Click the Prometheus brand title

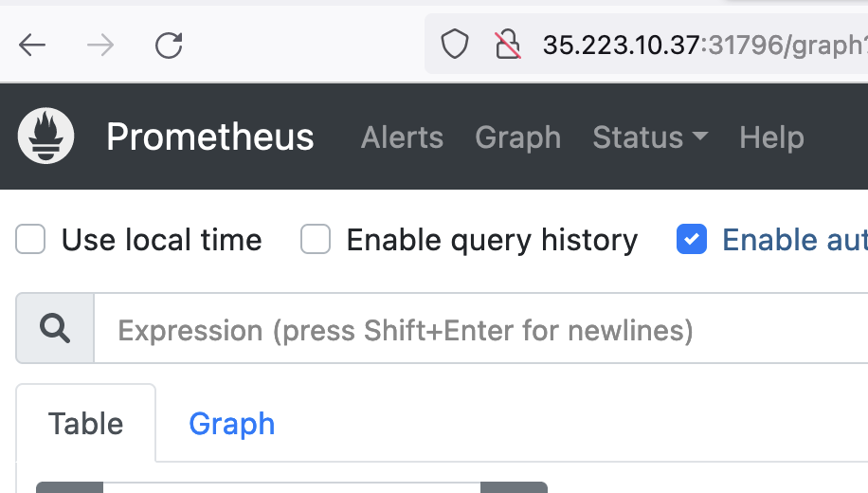click(x=209, y=137)
